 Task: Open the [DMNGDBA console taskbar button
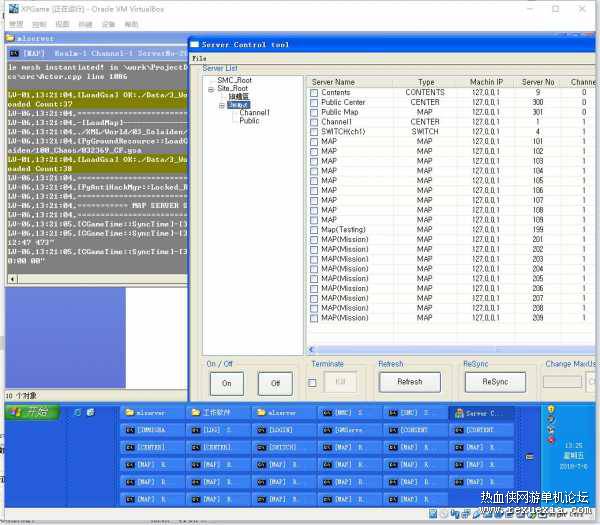pyautogui.click(x=152, y=430)
